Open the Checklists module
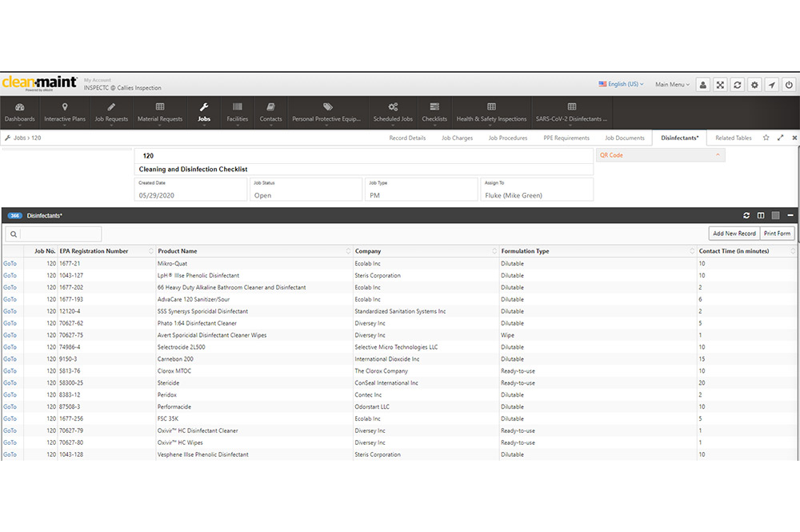 pos(434,112)
